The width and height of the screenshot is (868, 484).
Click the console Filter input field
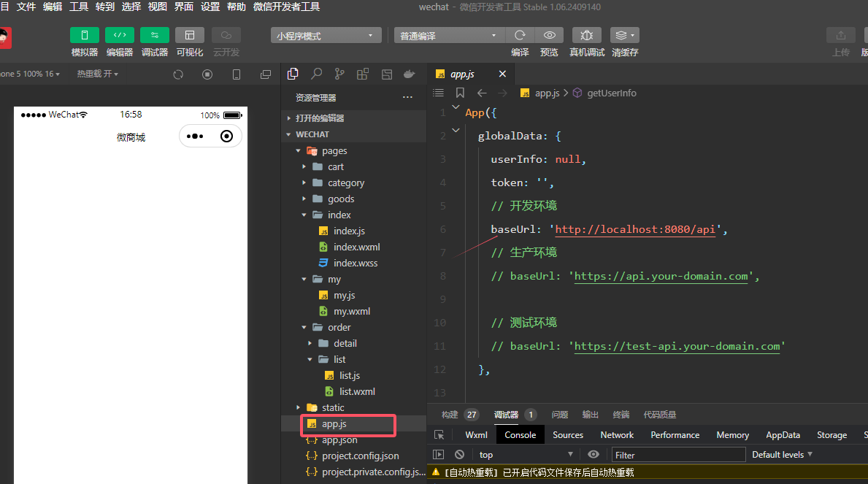678,455
